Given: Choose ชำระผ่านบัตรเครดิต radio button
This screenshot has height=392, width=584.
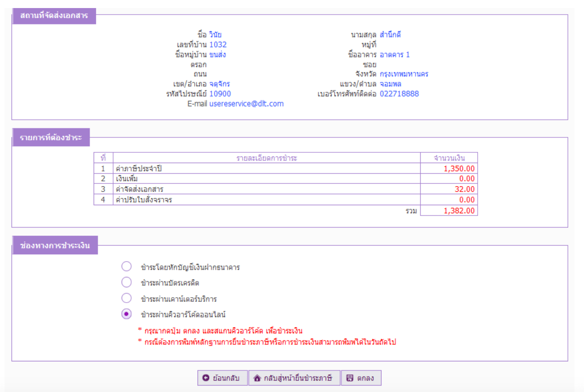Looking at the screenshot, I should 126,283.
